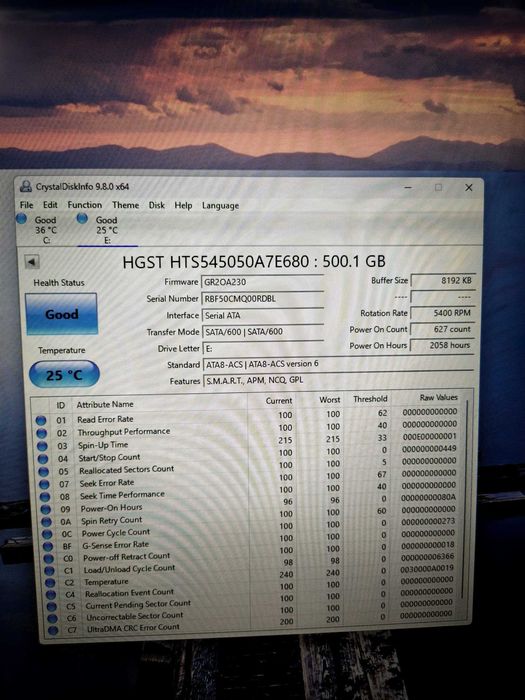Open the Edit menu
525x700 pixels.
[x=50, y=205]
